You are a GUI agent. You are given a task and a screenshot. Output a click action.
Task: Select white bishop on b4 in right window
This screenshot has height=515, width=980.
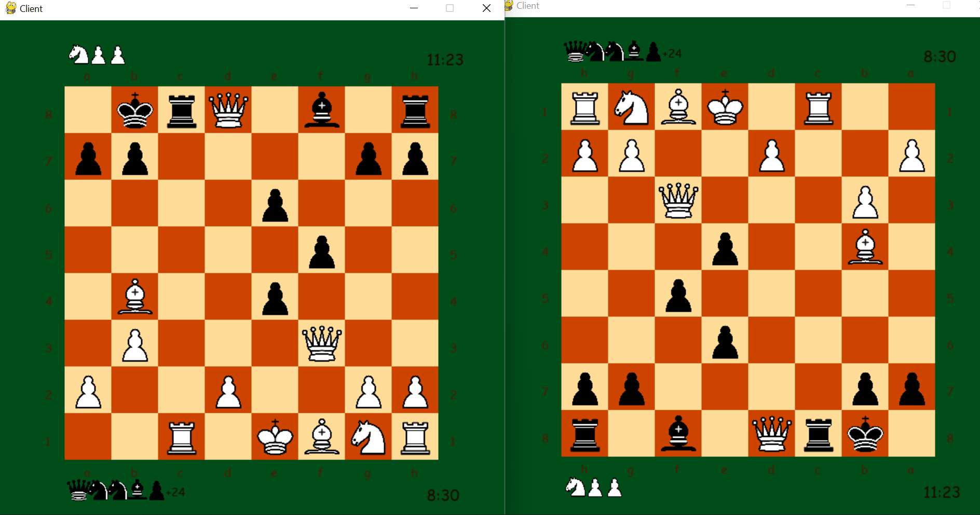pos(865,247)
